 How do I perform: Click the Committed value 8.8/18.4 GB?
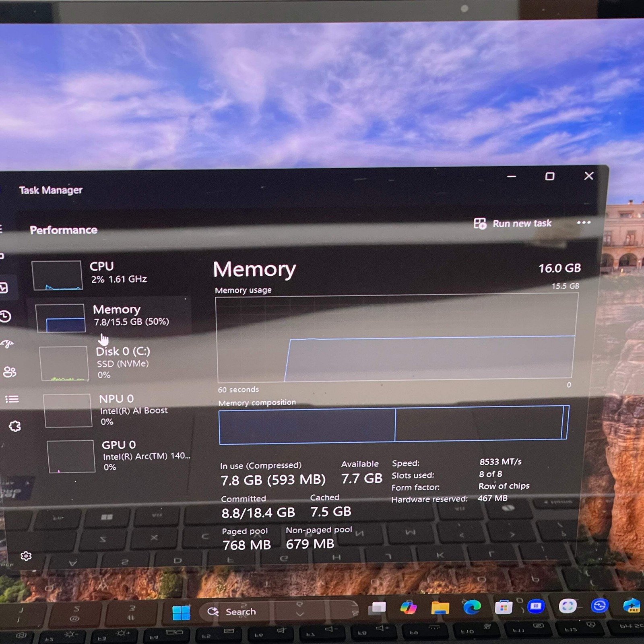(x=258, y=513)
